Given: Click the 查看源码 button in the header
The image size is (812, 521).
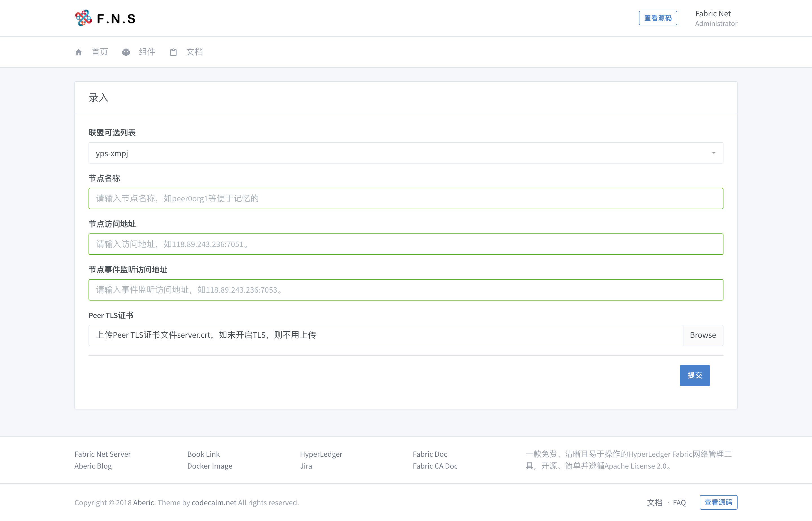Looking at the screenshot, I should (x=657, y=18).
